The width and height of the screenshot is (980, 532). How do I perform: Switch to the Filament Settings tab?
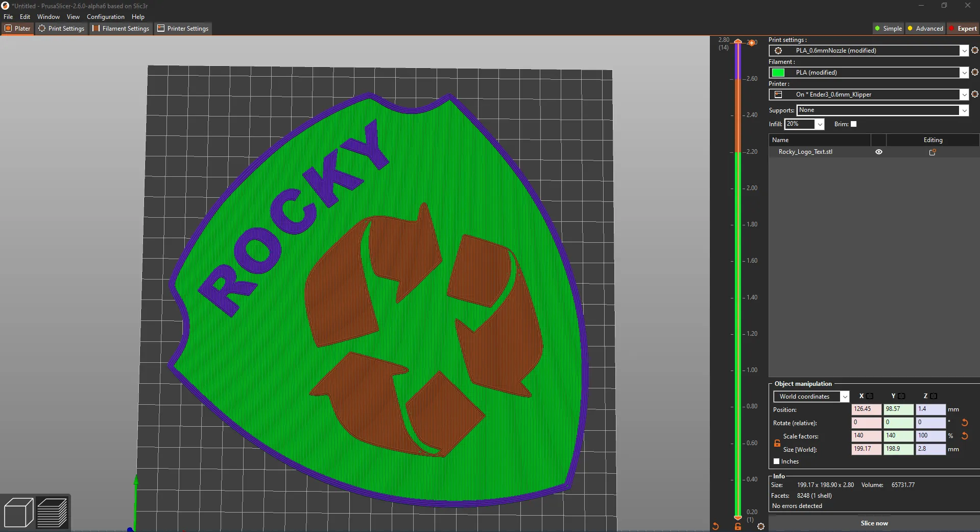pos(121,29)
